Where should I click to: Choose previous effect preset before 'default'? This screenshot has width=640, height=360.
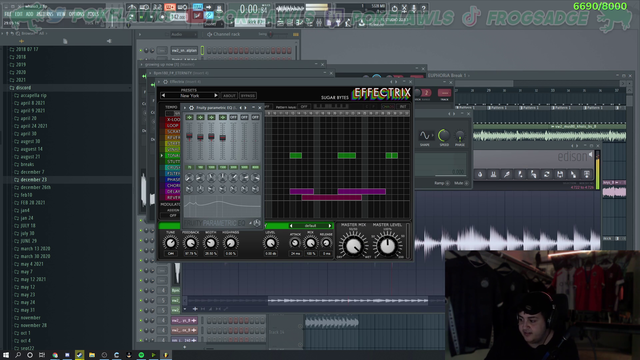[x=291, y=226]
